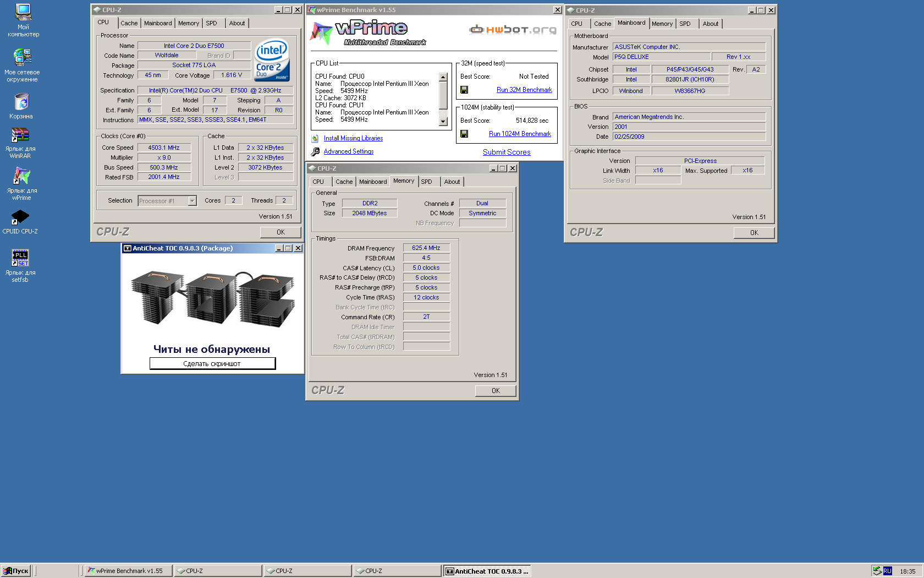
Task: Switch to Cache tab in left CPU-Z window
Action: pyautogui.click(x=129, y=23)
